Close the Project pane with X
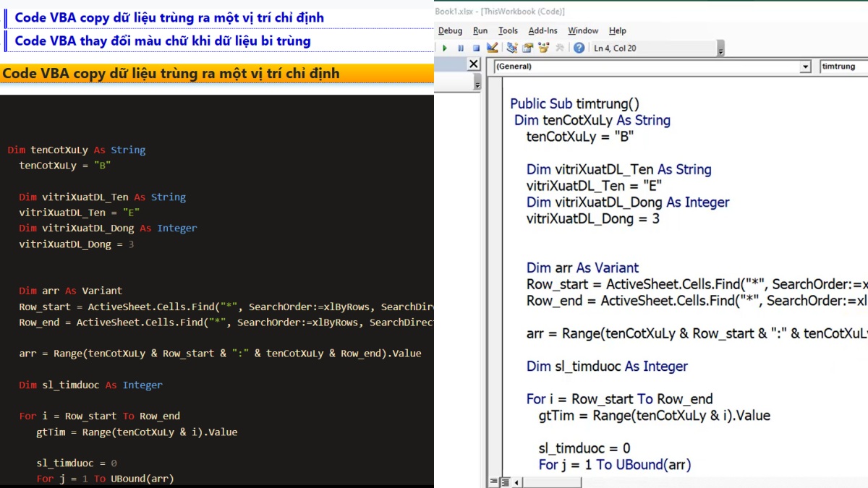The width and height of the screenshot is (868, 488). point(474,64)
